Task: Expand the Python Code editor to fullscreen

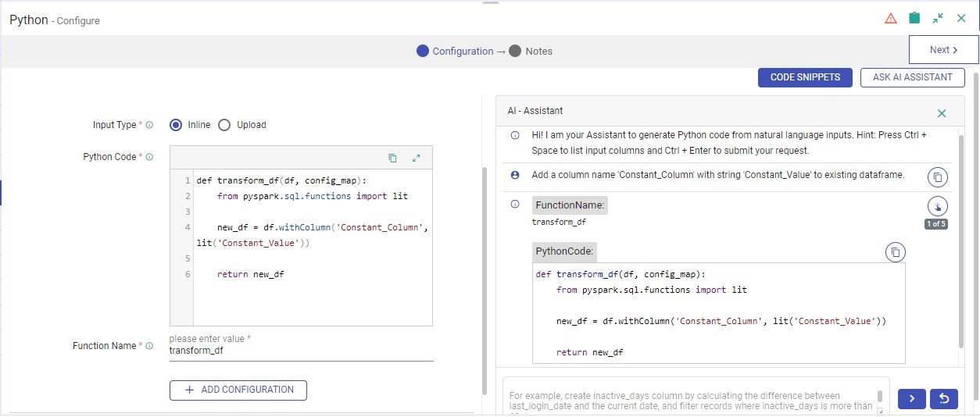Action: [x=416, y=158]
